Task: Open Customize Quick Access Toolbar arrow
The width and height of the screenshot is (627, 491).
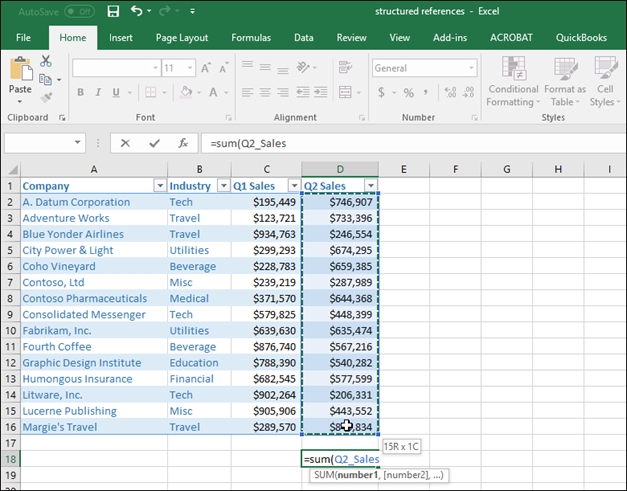Action: pyautogui.click(x=192, y=12)
